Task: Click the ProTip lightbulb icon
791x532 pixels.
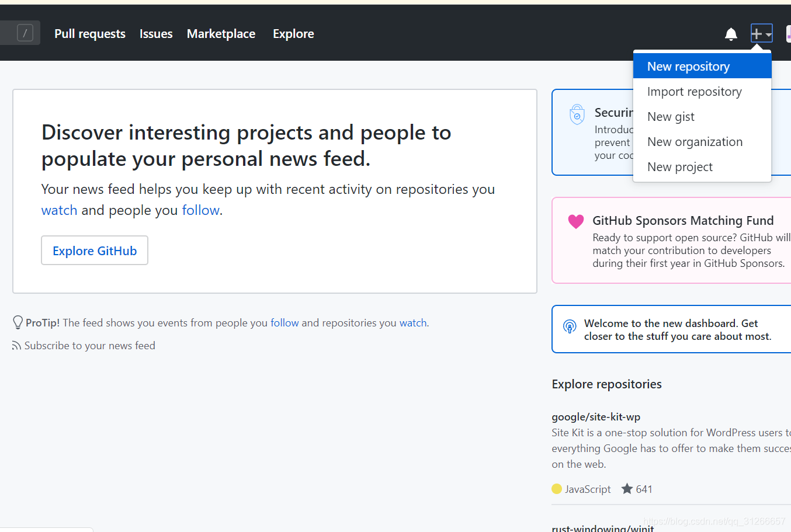Action: click(18, 322)
